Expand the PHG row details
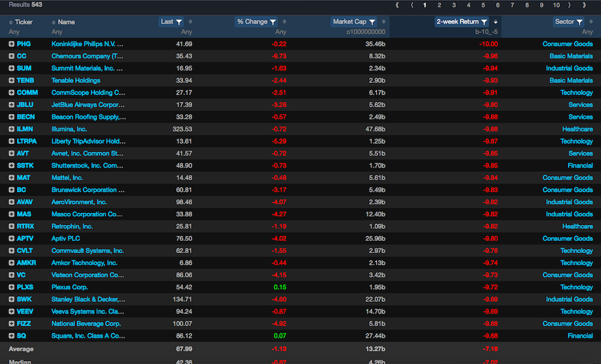The height and width of the screenshot is (364, 601). tap(12, 44)
